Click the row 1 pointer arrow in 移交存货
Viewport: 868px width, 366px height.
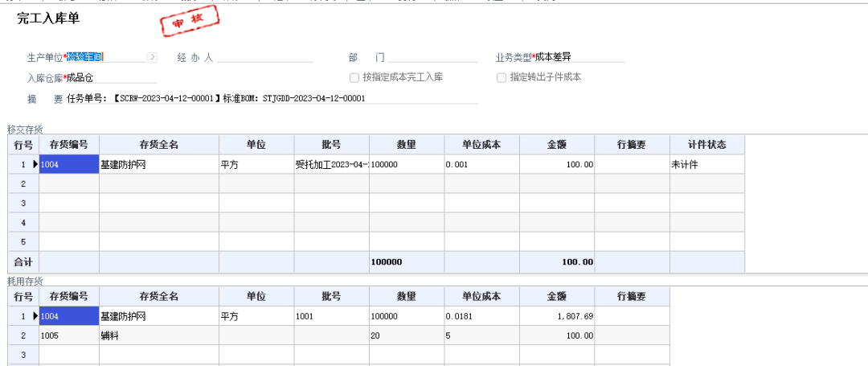coord(35,164)
